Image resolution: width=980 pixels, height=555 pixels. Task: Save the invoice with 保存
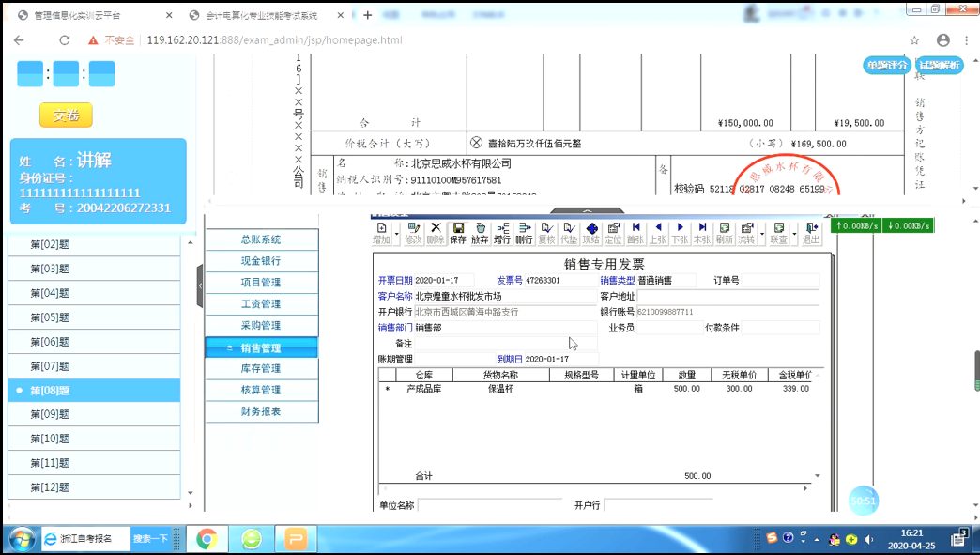pyautogui.click(x=458, y=233)
